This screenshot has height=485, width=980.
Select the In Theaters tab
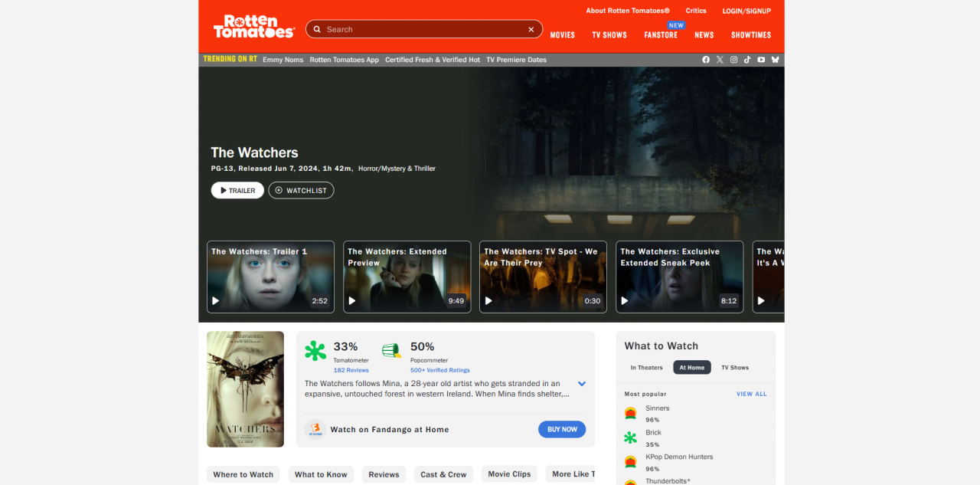point(647,368)
